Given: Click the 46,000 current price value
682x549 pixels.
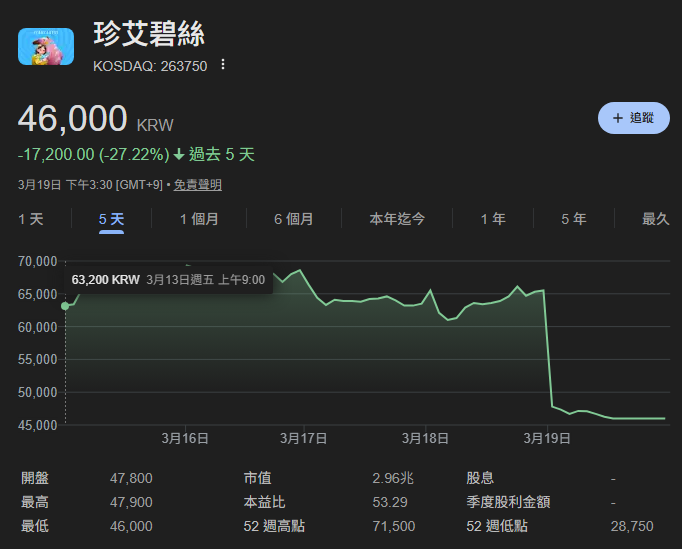Looking at the screenshot, I should click(x=73, y=118).
